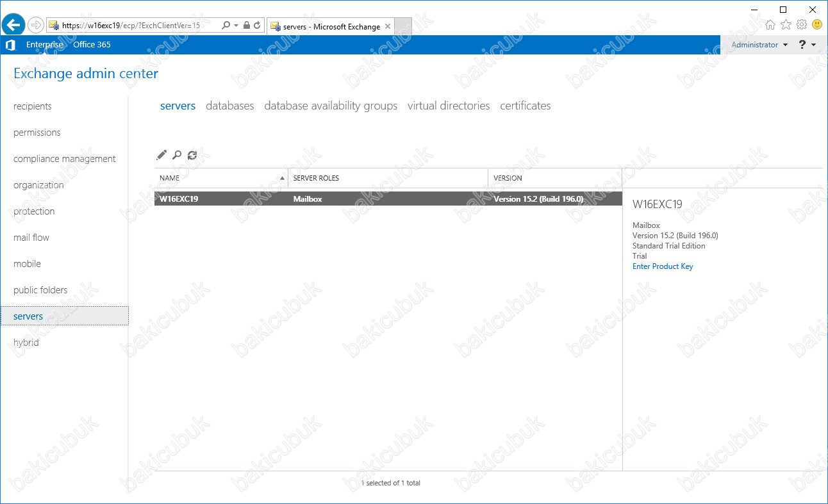This screenshot has height=504, width=828.
Task: Click the 'Exchange admin center' title
Action: tap(86, 74)
